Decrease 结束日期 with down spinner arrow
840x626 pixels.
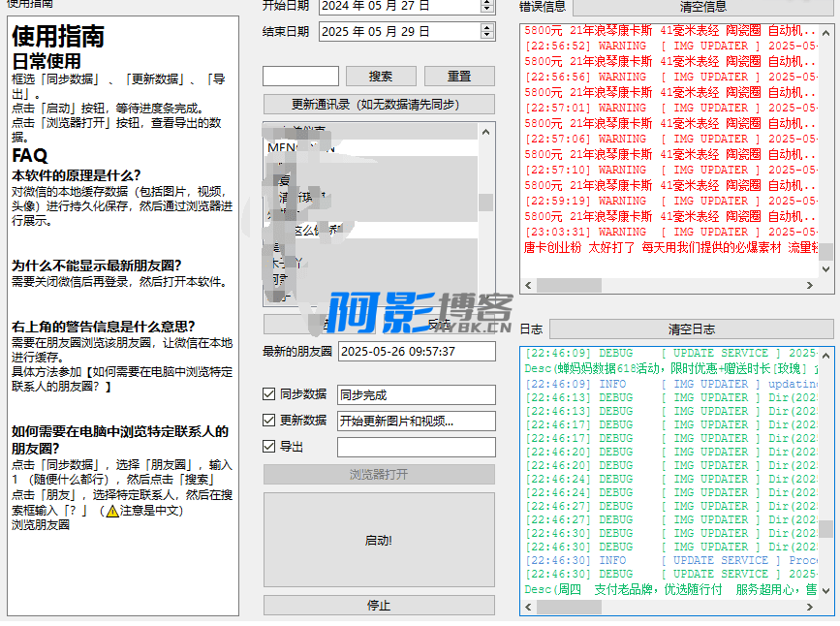[487, 36]
